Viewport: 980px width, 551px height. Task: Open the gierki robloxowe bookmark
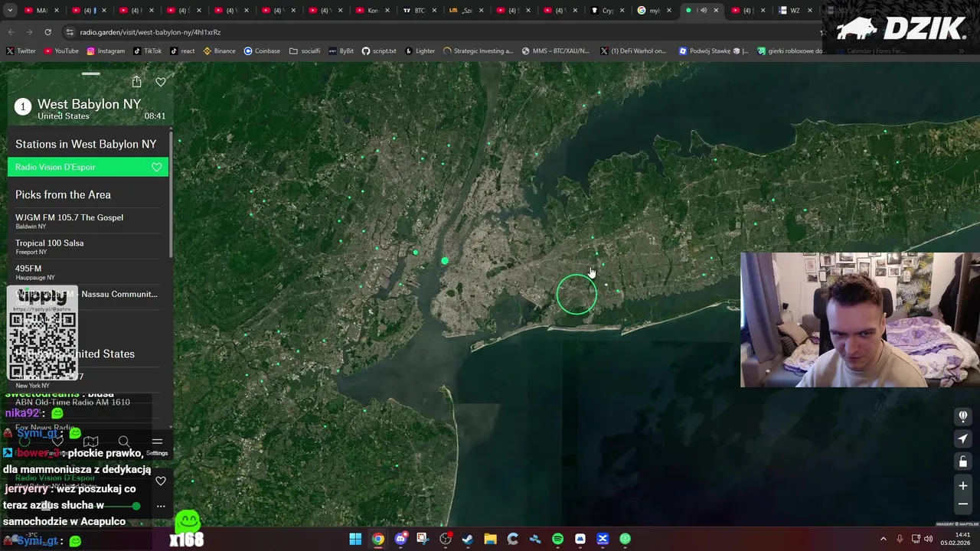coord(790,51)
